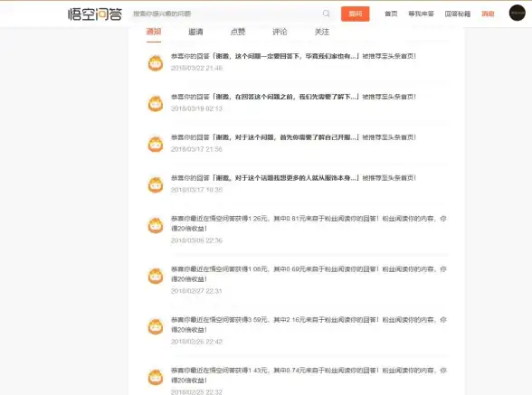Open the user avatar in the header
This screenshot has width=532, height=395.
click(518, 13)
